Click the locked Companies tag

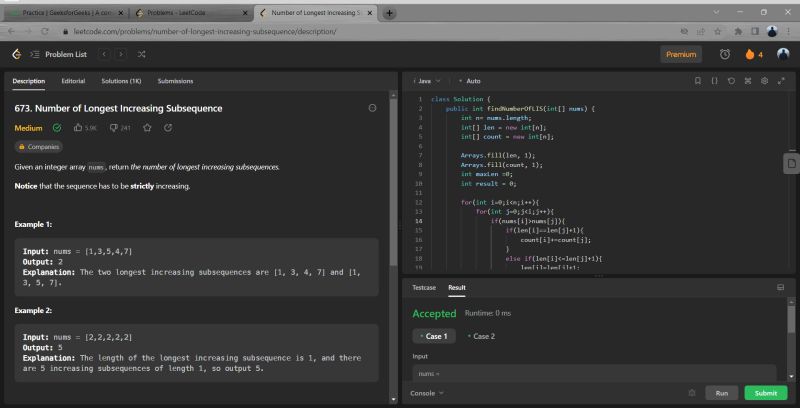click(39, 147)
